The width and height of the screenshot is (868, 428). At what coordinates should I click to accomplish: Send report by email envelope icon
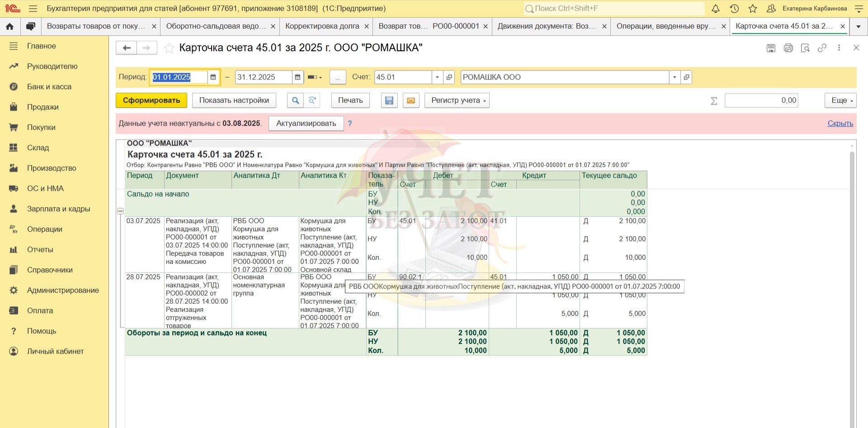point(411,100)
